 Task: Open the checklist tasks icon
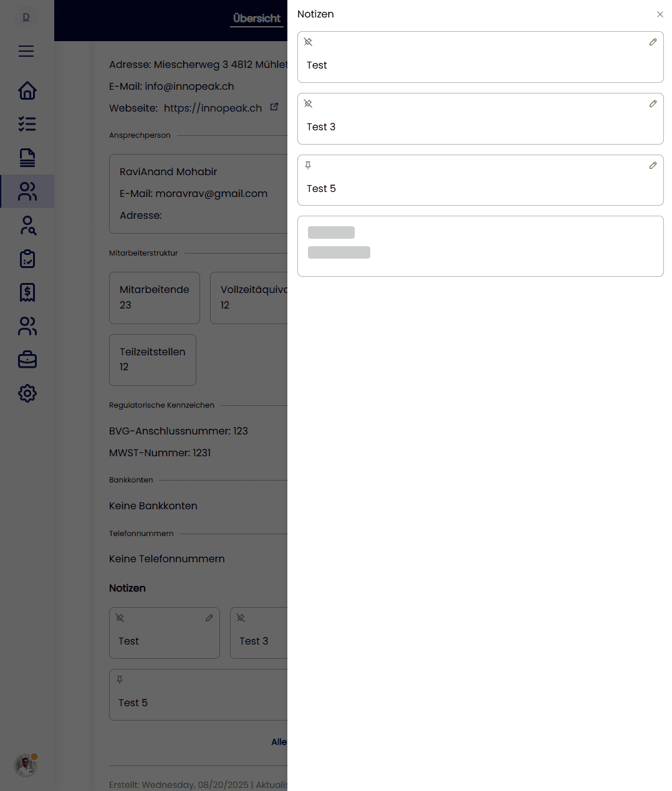pyautogui.click(x=27, y=124)
